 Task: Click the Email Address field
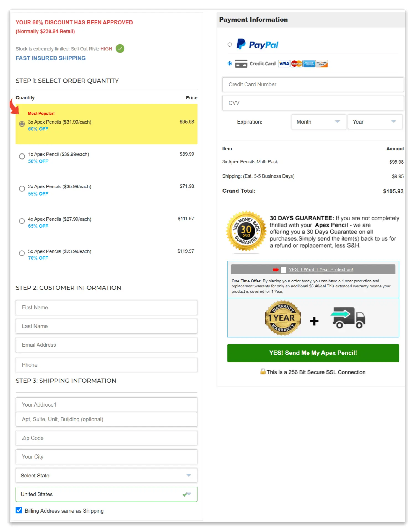pos(107,345)
